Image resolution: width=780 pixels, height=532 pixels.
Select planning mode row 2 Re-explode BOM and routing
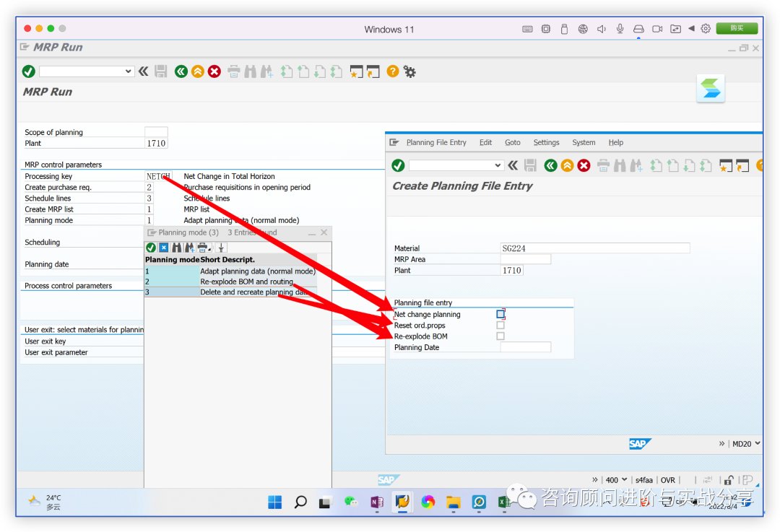(x=230, y=282)
